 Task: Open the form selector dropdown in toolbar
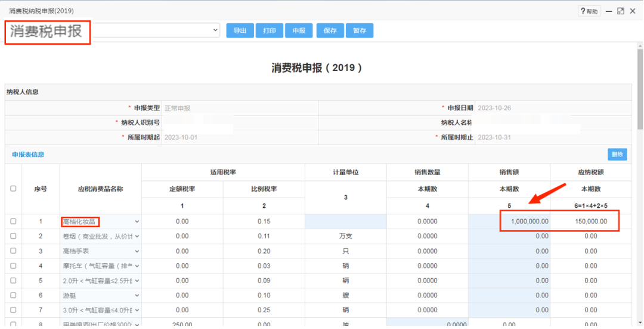pos(215,30)
